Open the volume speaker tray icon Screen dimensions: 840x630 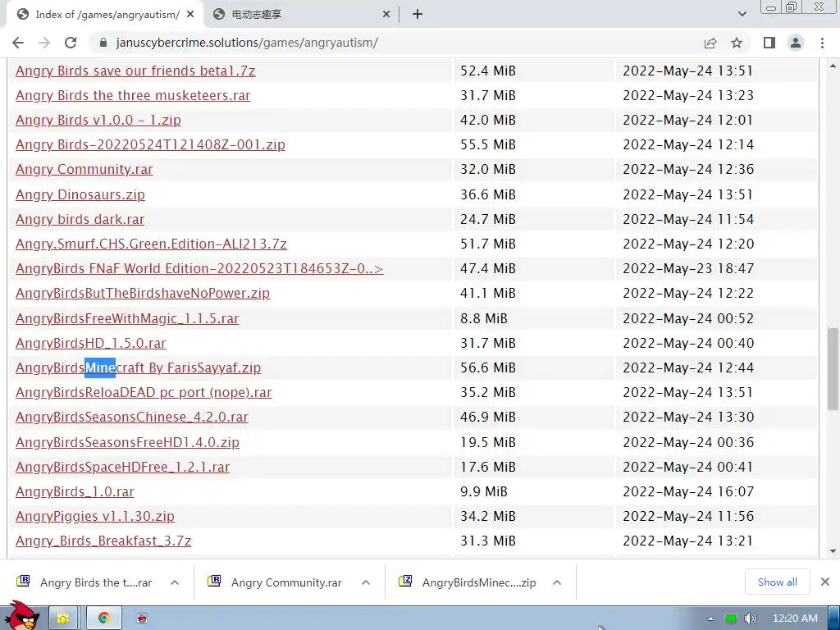pos(750,619)
